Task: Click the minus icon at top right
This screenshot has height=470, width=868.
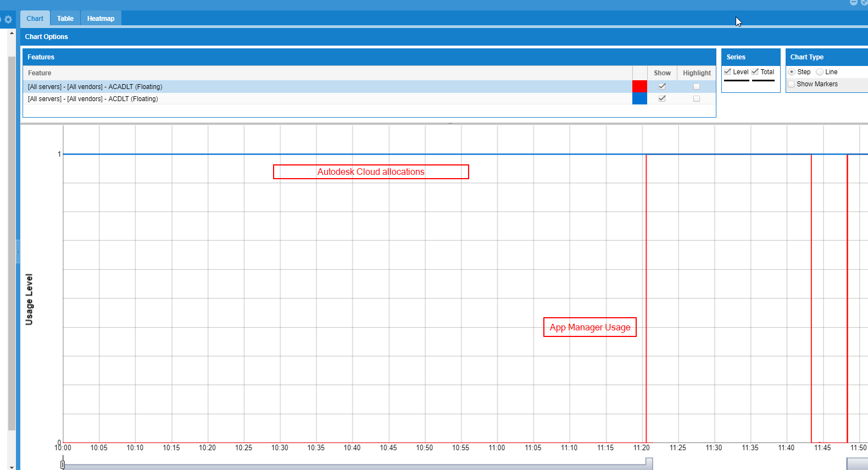Action: pyautogui.click(x=853, y=3)
